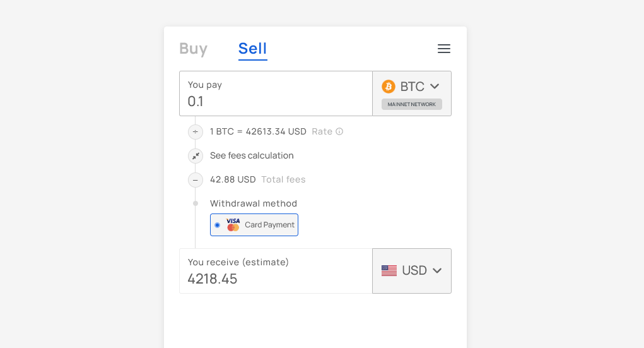Image resolution: width=644 pixels, height=348 pixels.
Task: Click the You pay amount field
Action: tap(276, 101)
